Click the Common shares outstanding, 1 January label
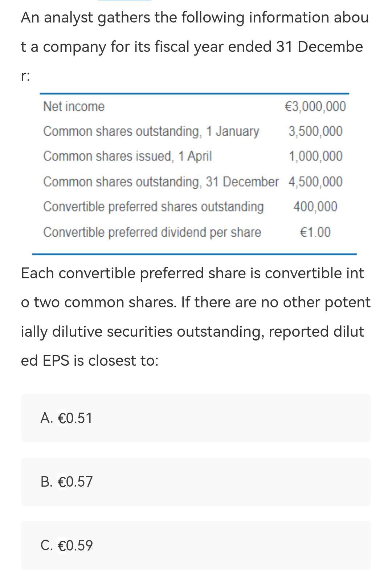This screenshot has width=392, height=577. point(151,131)
